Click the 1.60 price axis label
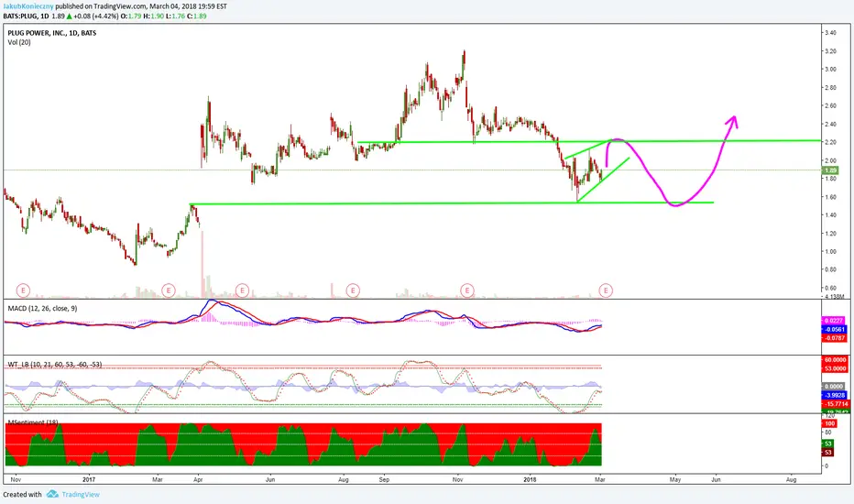This screenshot has height=504, width=854. tap(830, 197)
